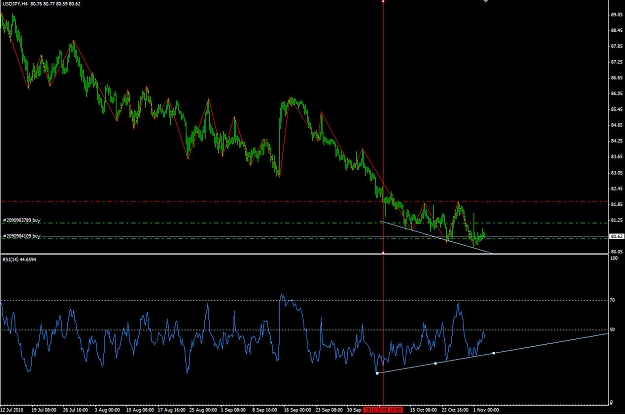Select the red highlighted crosshair date label

click(383, 410)
